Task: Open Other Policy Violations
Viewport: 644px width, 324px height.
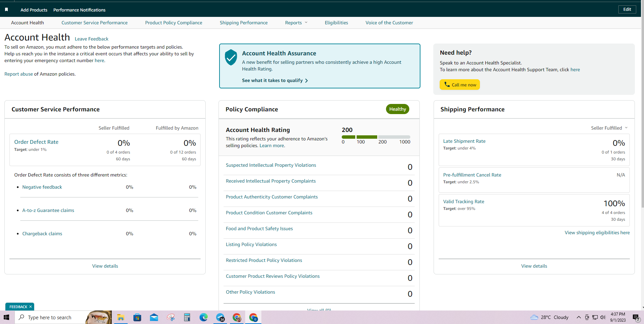Action: (251, 292)
